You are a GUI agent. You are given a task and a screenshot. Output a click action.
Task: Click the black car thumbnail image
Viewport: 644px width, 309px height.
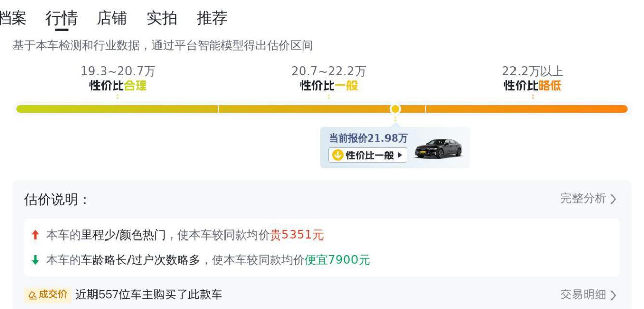pyautogui.click(x=438, y=148)
